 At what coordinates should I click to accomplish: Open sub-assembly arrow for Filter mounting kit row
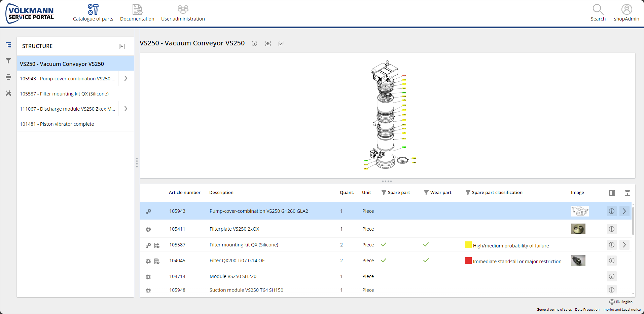pos(624,245)
